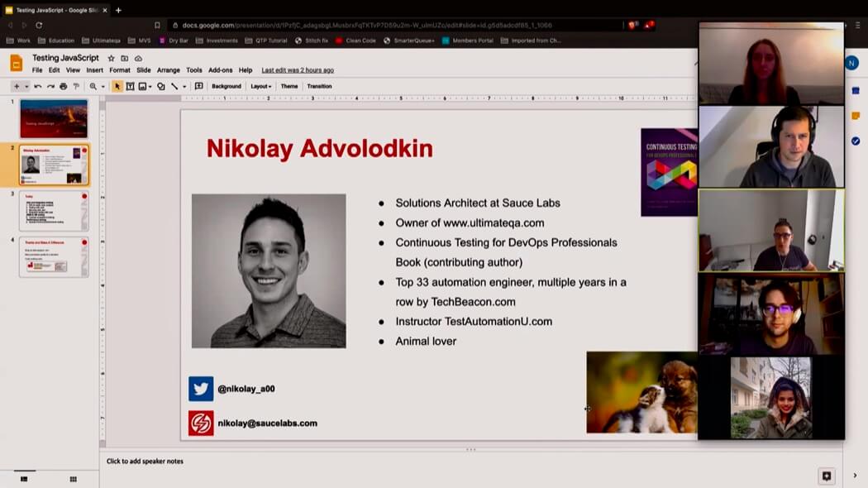Open the Help menu
Viewport: 868px width, 488px height.
pos(246,70)
